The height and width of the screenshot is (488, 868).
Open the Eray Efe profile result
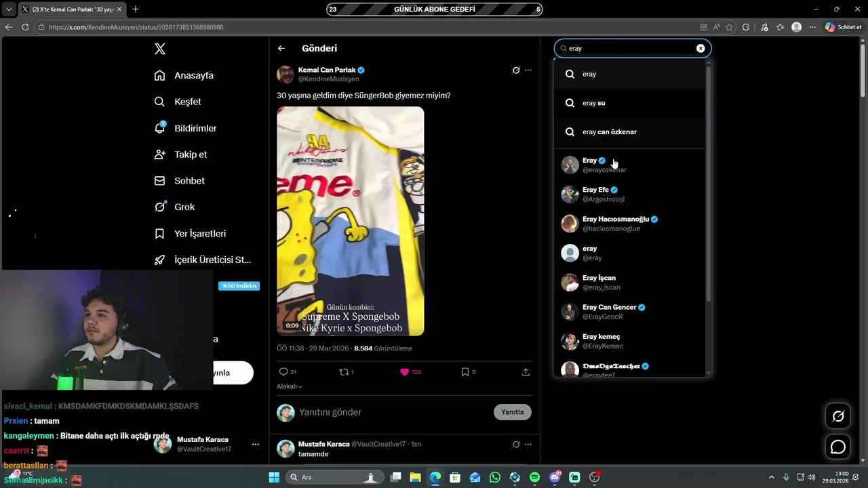click(x=630, y=195)
